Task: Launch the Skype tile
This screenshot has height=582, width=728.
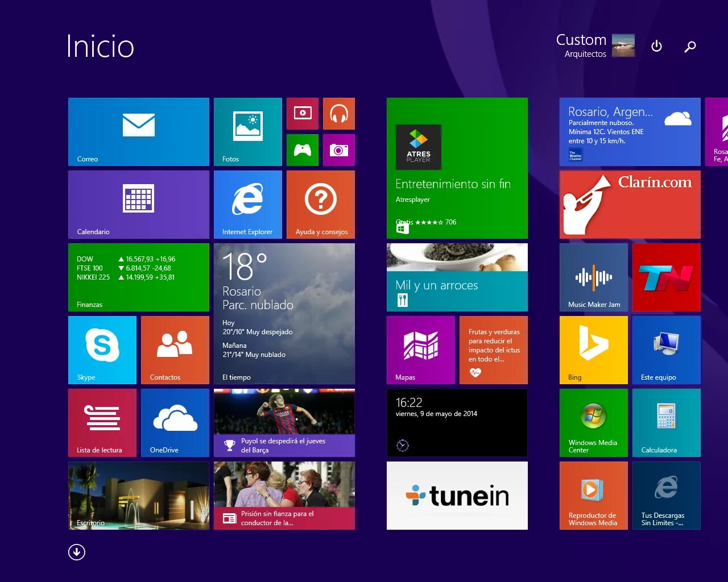Action: pos(102,350)
